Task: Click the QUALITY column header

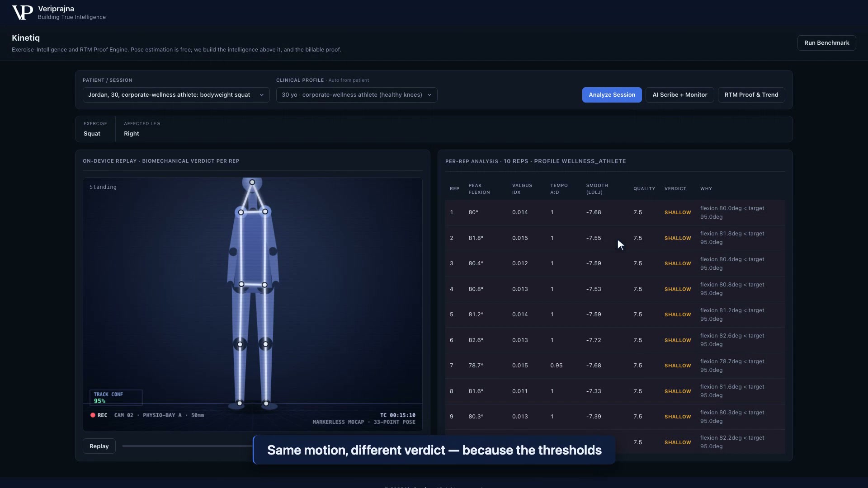Action: 644,189
